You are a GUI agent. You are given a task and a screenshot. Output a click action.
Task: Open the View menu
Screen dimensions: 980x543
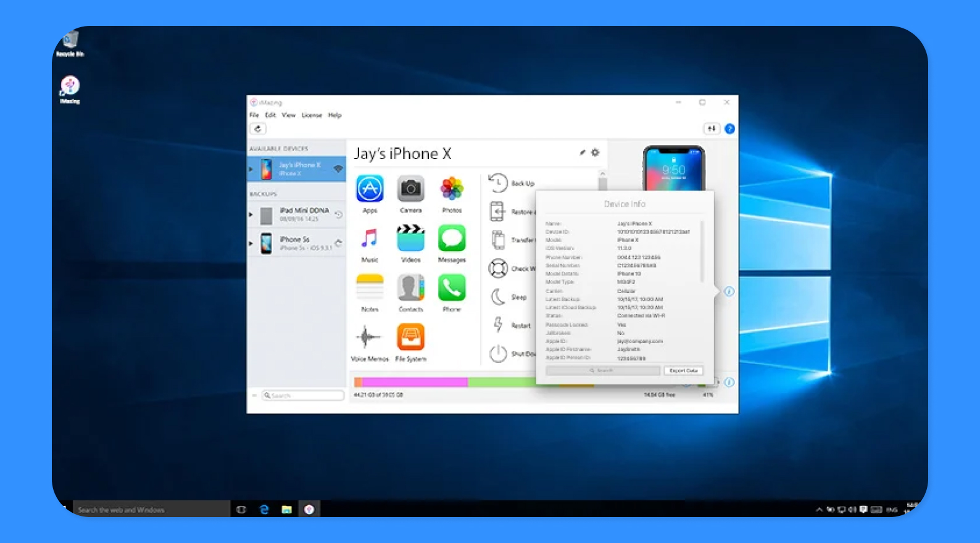289,115
